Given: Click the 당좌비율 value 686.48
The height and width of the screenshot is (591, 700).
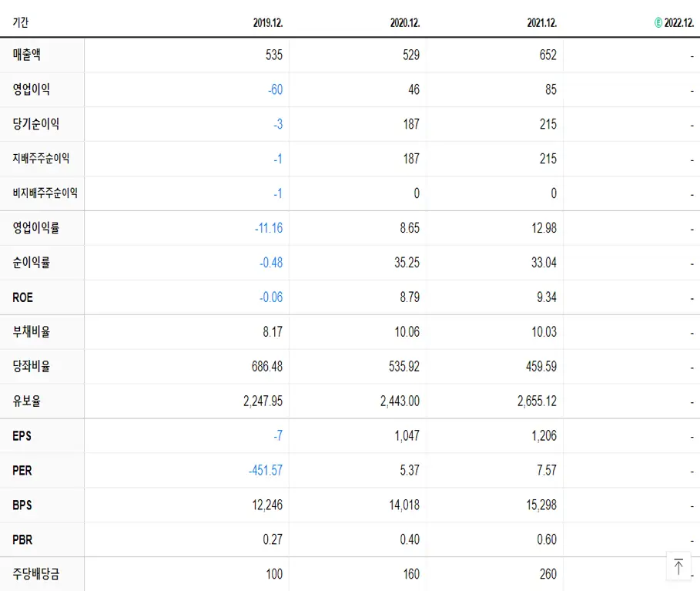Looking at the screenshot, I should [267, 366].
